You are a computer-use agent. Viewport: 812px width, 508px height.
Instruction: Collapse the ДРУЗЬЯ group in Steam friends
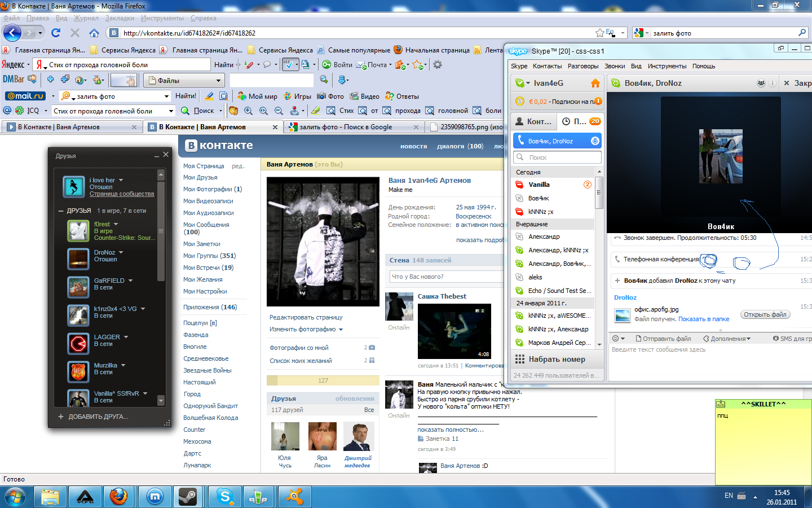pyautogui.click(x=61, y=211)
